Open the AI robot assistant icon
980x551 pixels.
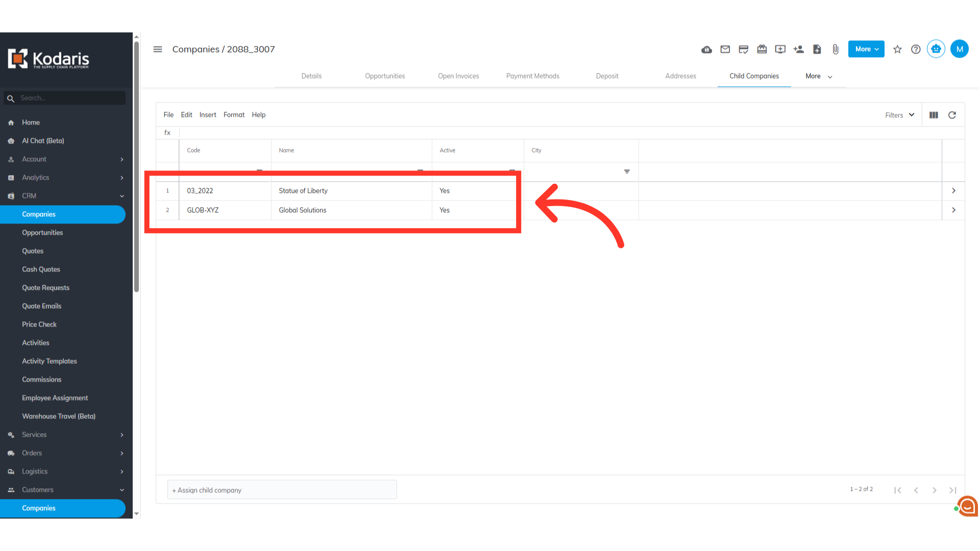[936, 49]
